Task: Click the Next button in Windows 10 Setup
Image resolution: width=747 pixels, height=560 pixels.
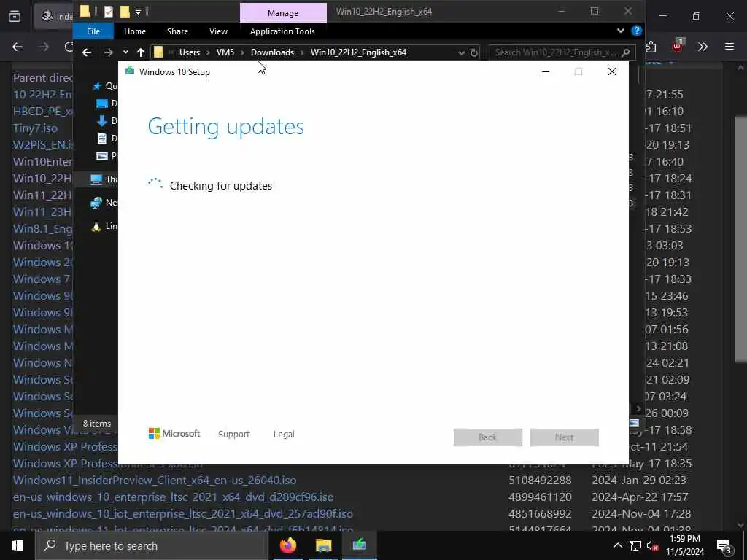Action: tap(565, 437)
